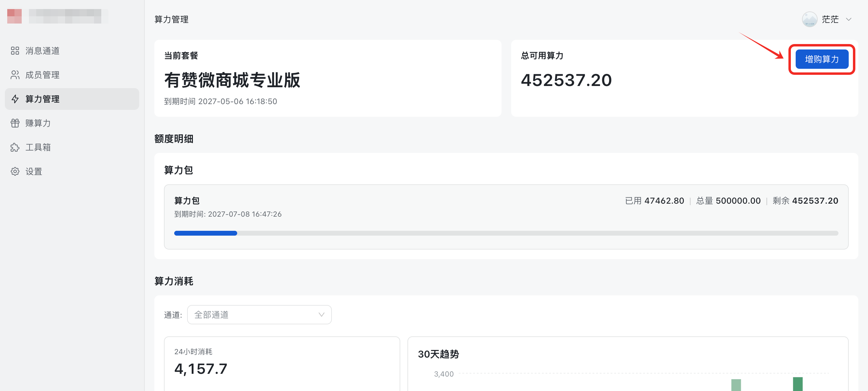
Task: Click the 算力管理 page title at top
Action: point(171,20)
